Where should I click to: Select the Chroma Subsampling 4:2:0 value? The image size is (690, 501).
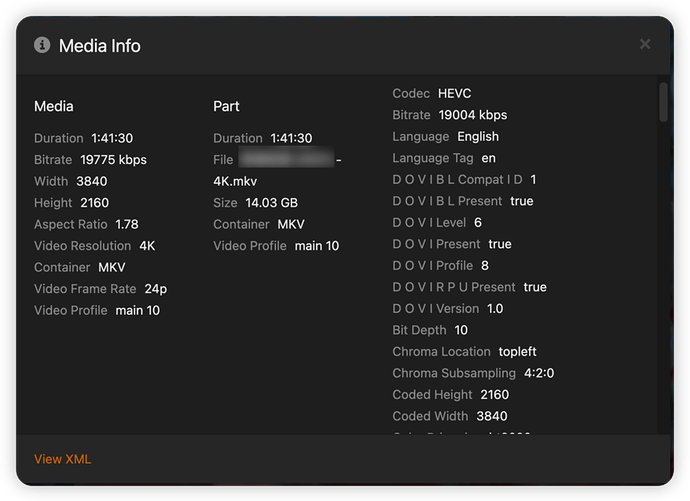[x=539, y=373]
